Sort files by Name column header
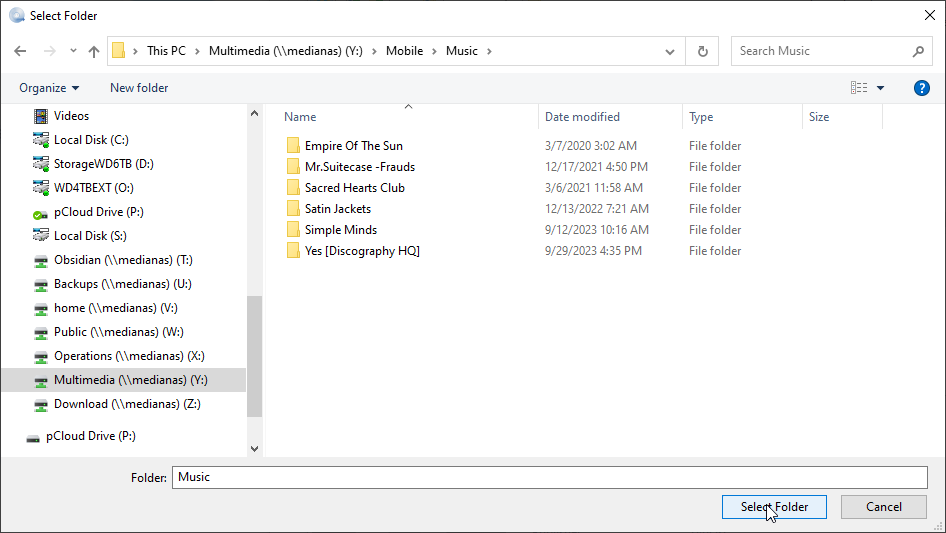This screenshot has height=533, width=946. tap(301, 117)
